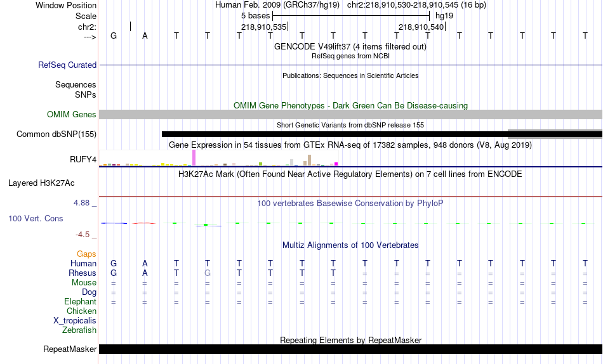The width and height of the screenshot is (603, 364).
Task: Open the OMIM Genes track label
Action: tap(71, 115)
